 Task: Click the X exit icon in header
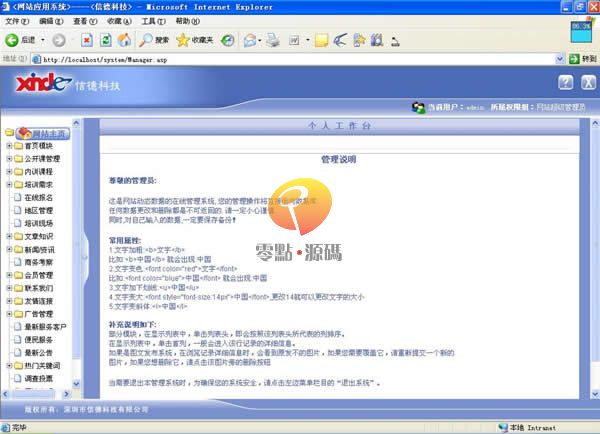coord(588,82)
